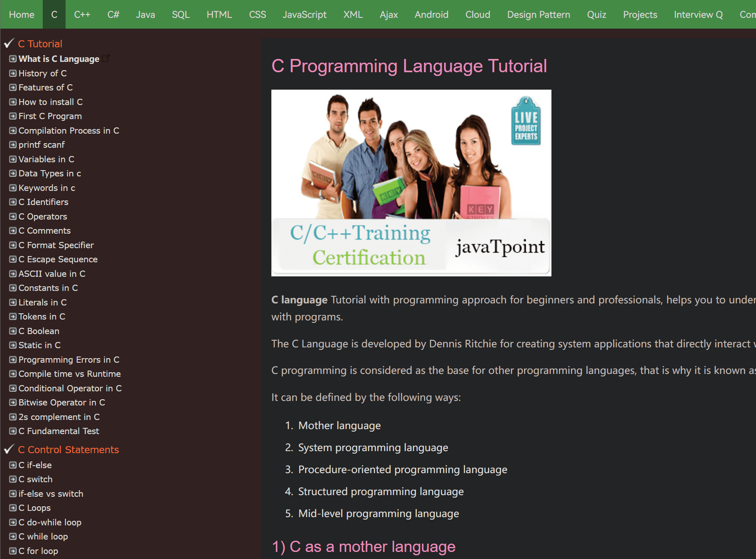
Task: Select the Java tab in the navigation bar
Action: (145, 14)
